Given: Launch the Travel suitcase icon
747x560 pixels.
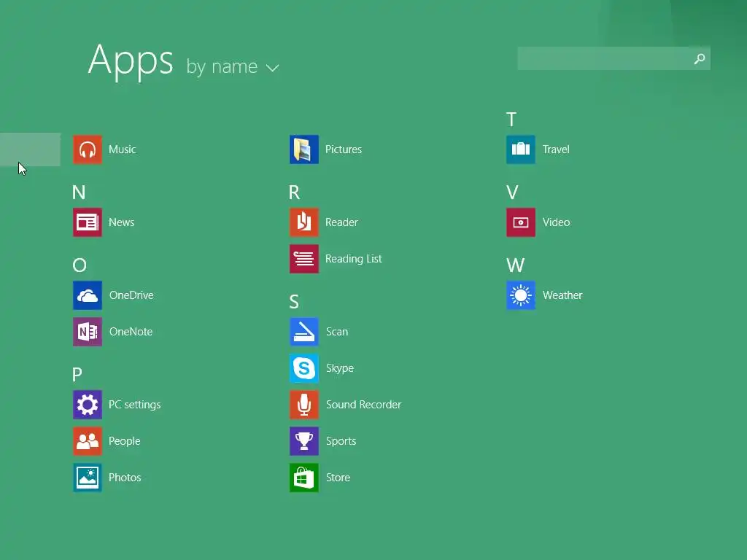Looking at the screenshot, I should (521, 149).
